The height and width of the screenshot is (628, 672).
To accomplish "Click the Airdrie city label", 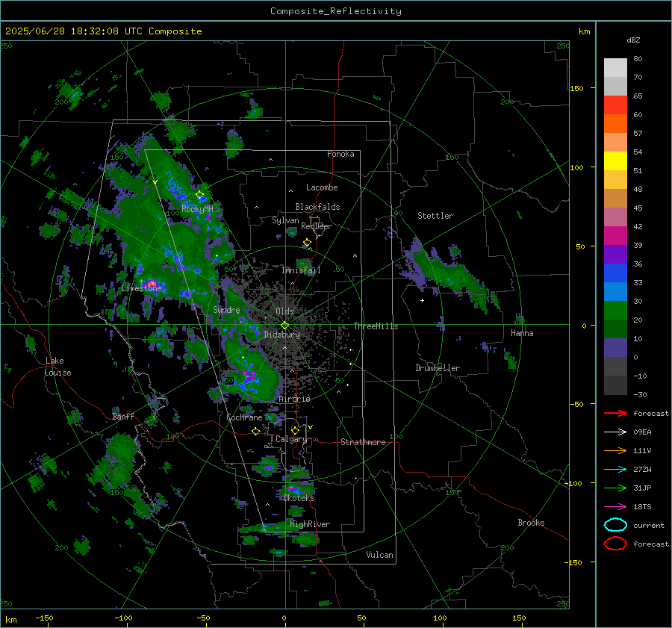I will (294, 399).
